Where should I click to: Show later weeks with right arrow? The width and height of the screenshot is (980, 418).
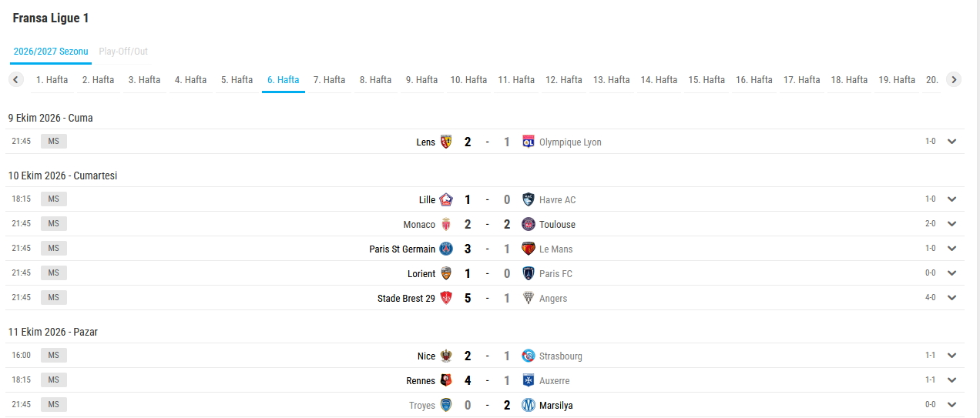[x=954, y=79]
